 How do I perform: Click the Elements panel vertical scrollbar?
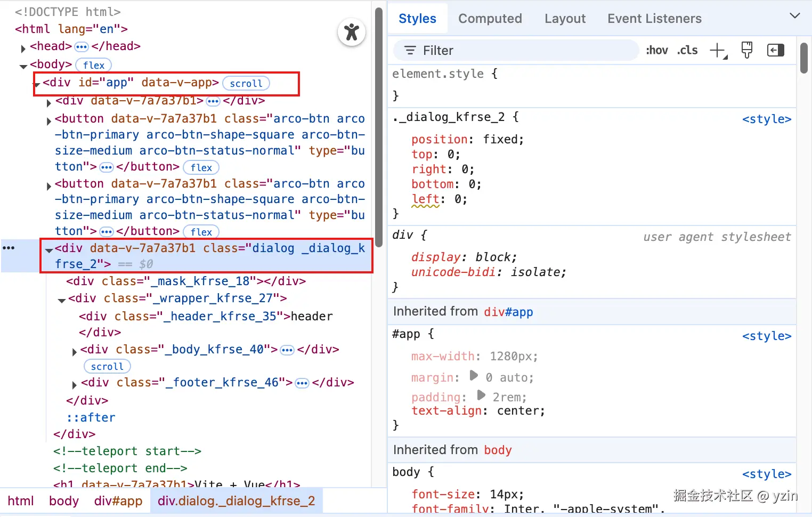pos(379,128)
